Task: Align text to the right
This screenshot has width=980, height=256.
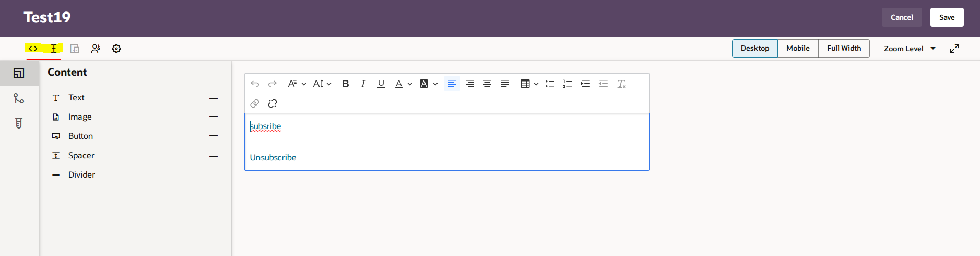Action: point(470,84)
